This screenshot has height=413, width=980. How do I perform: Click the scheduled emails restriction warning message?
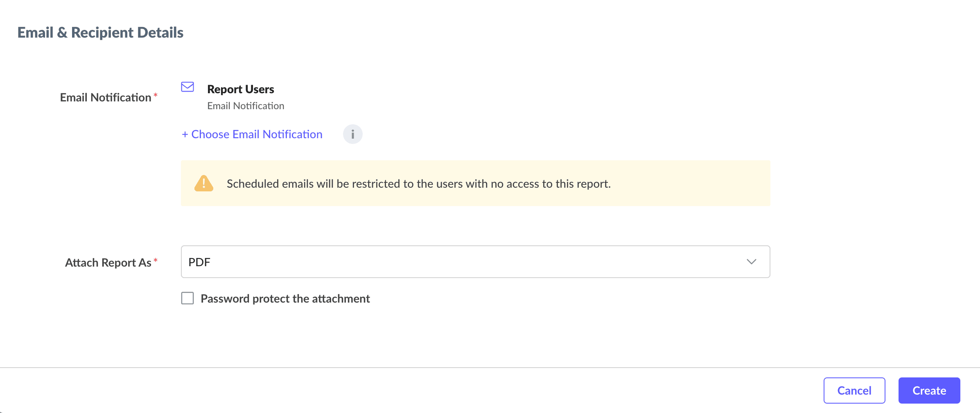(x=418, y=184)
